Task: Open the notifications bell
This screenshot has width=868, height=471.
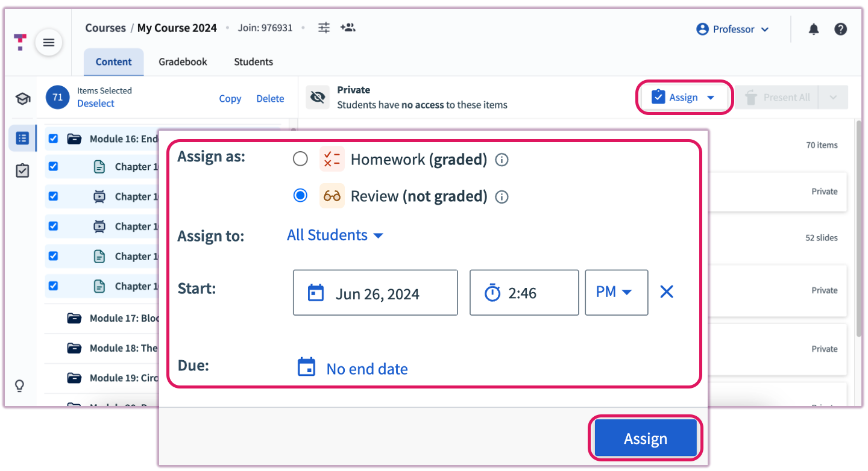Action: click(x=813, y=28)
